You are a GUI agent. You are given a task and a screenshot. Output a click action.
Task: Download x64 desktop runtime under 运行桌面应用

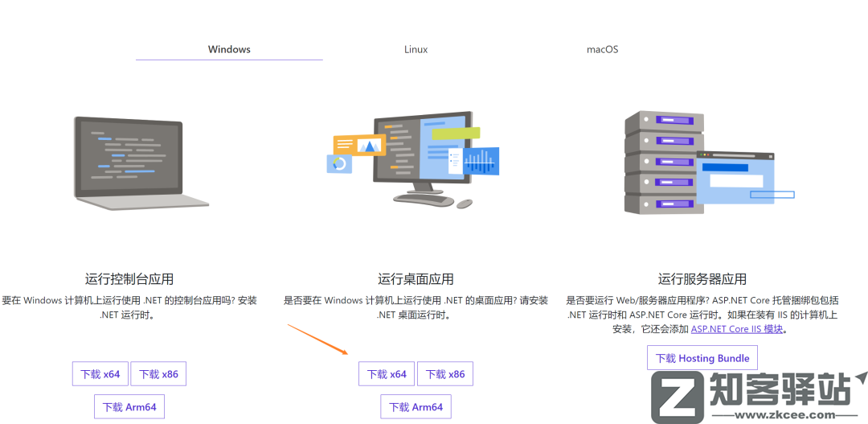[387, 374]
